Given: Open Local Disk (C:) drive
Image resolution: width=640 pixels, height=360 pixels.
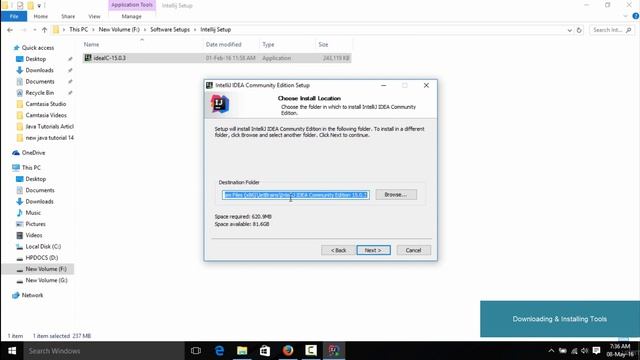Looking at the screenshot, I should 43,247.
